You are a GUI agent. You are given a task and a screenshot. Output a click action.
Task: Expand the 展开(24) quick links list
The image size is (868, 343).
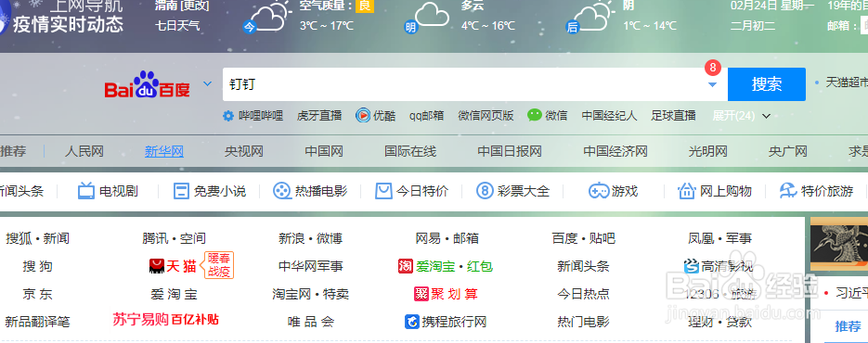tap(741, 116)
